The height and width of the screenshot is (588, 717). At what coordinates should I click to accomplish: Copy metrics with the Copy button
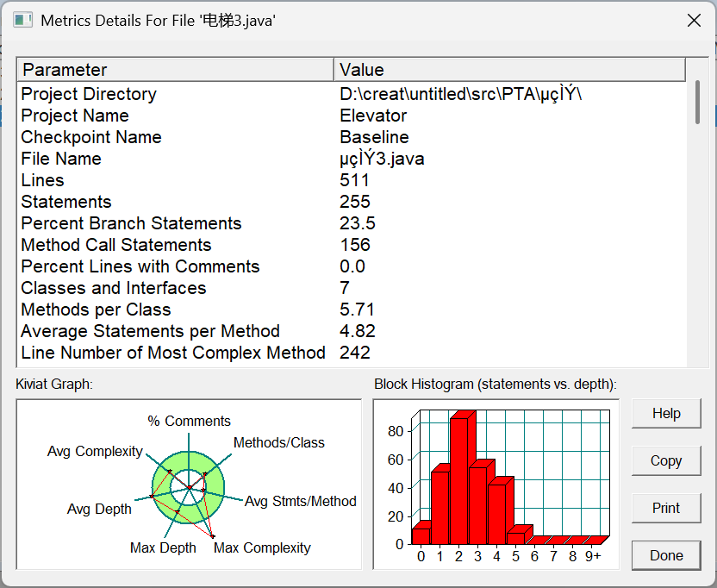coord(666,460)
